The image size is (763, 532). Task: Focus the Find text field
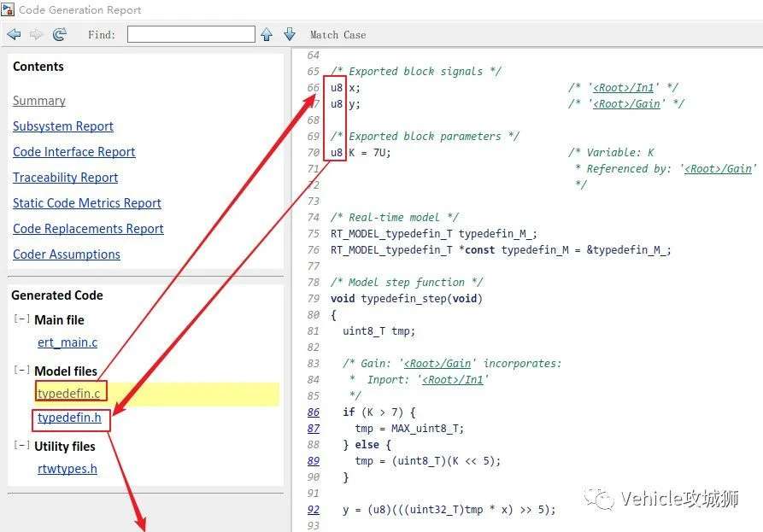[x=191, y=34]
